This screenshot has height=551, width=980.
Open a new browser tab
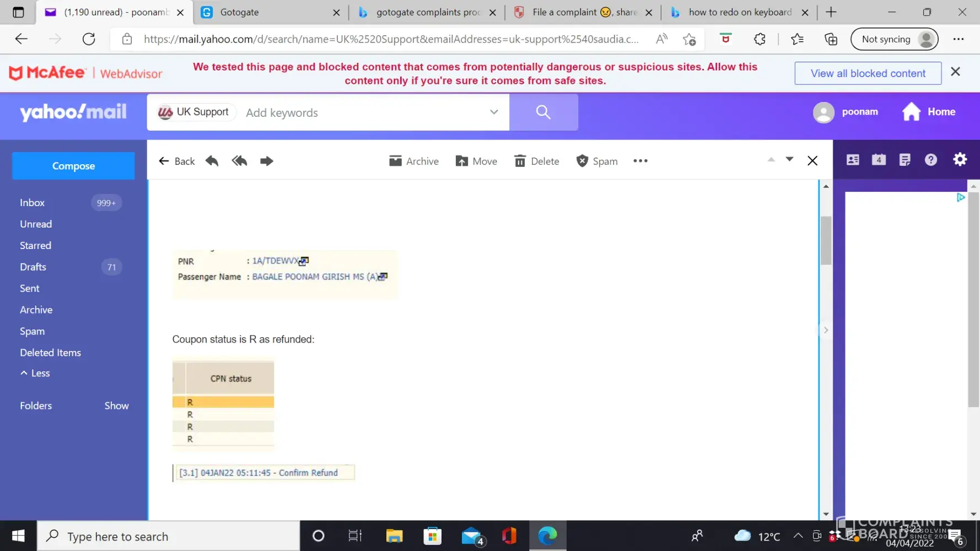pyautogui.click(x=831, y=12)
